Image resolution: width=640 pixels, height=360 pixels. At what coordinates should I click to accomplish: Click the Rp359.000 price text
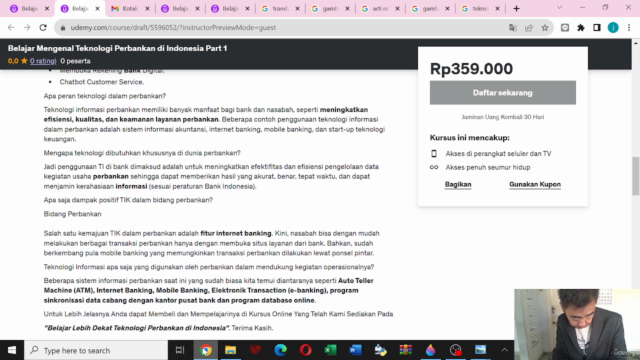471,69
